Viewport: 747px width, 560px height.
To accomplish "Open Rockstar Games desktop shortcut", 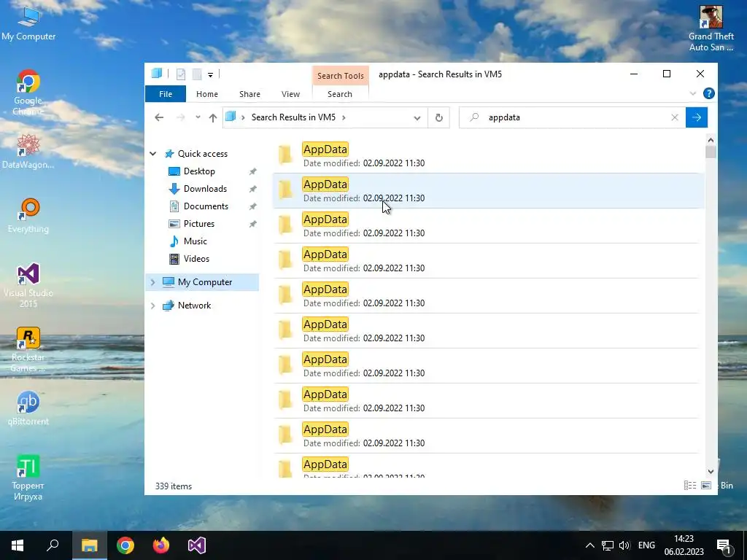I will (x=28, y=349).
